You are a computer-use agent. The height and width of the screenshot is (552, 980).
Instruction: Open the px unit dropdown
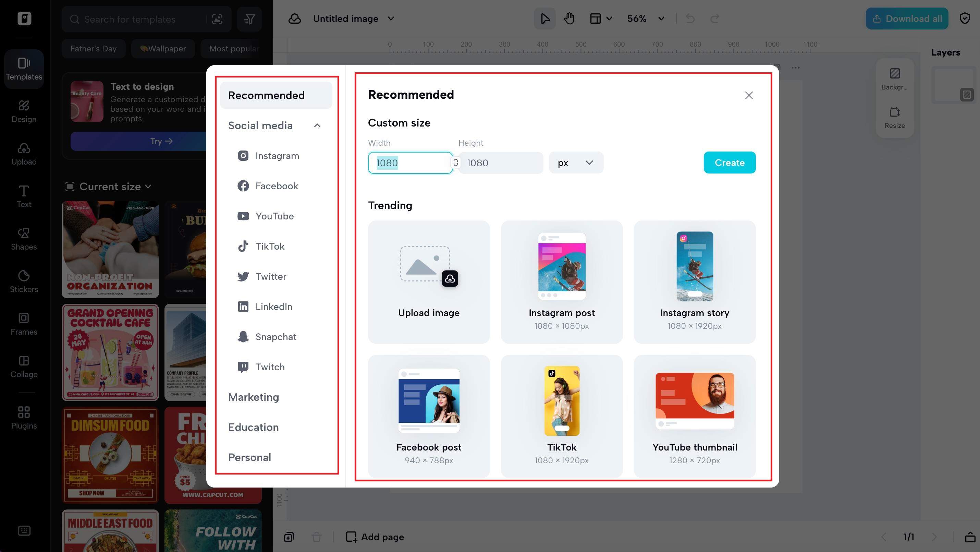tap(576, 163)
